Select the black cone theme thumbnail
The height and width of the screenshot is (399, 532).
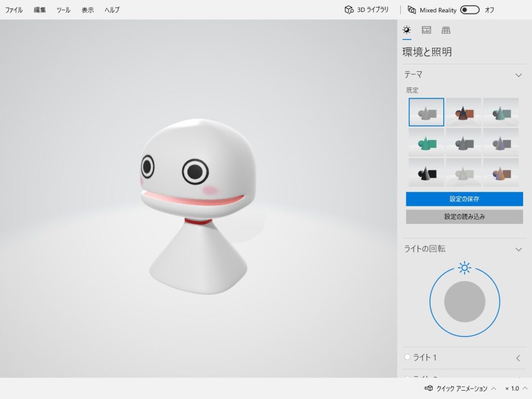pos(426,173)
